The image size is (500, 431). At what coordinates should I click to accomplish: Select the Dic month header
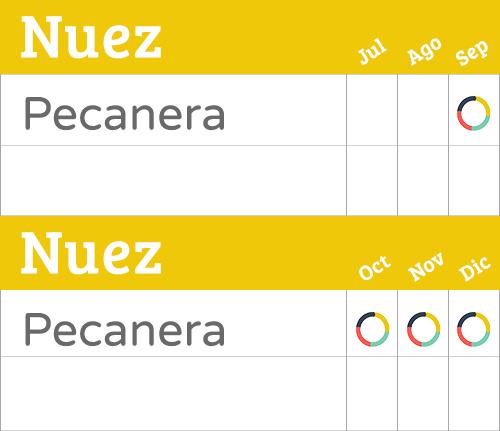click(475, 268)
